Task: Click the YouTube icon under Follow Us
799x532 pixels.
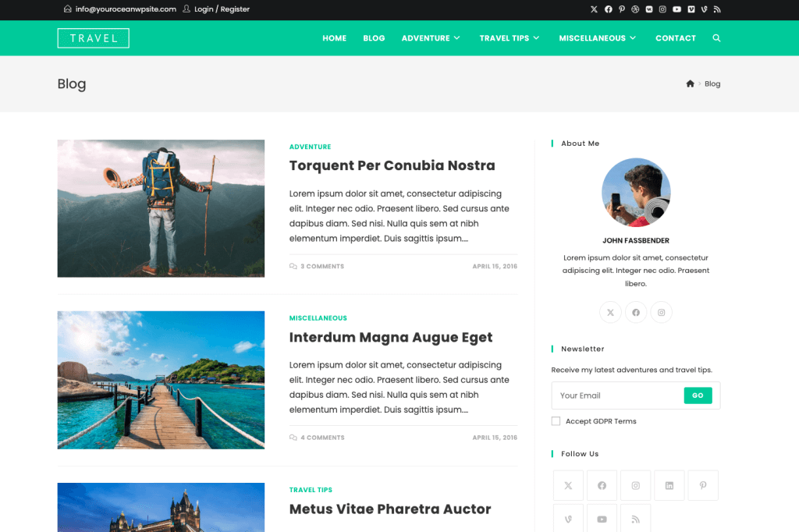Action: click(x=602, y=520)
